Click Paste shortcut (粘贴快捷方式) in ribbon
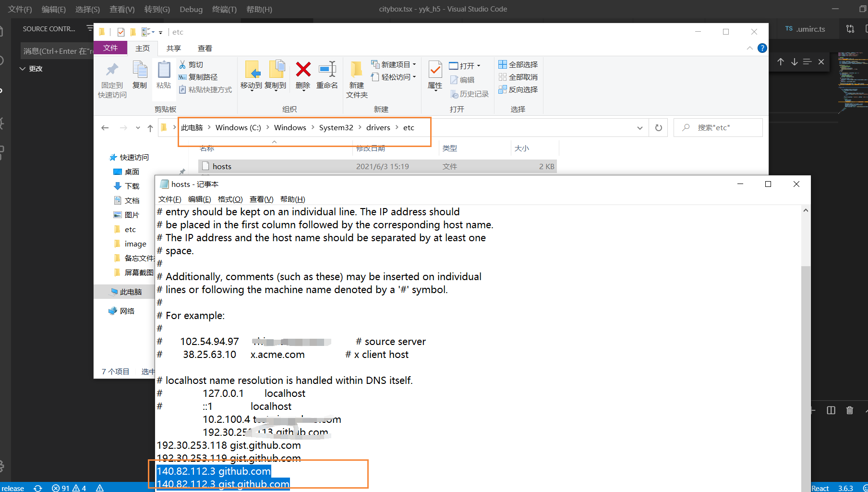Viewport: 868px width, 492px height. click(x=205, y=89)
